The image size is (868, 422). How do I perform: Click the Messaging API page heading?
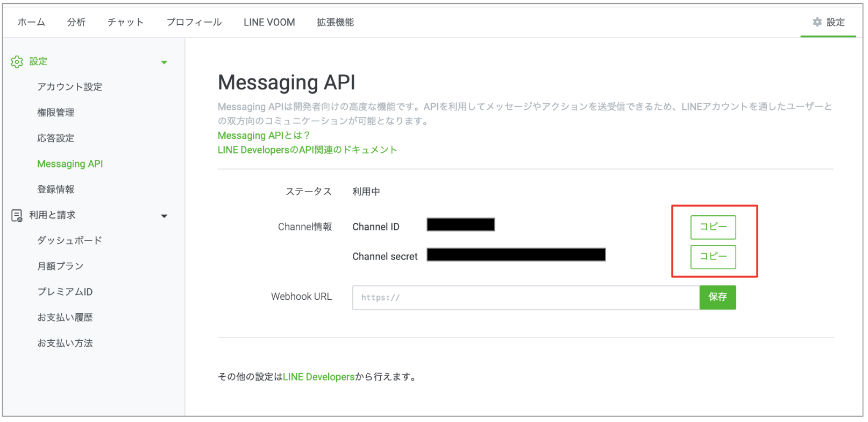click(287, 82)
